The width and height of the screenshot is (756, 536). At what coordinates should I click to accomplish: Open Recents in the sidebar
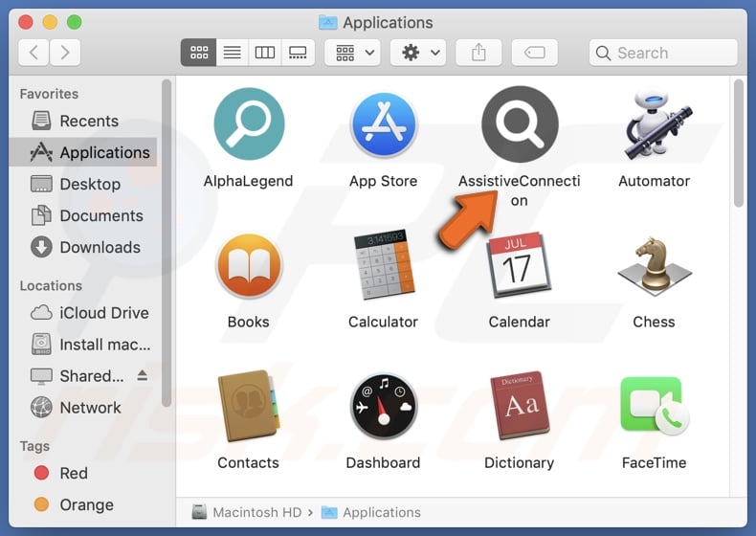point(83,121)
